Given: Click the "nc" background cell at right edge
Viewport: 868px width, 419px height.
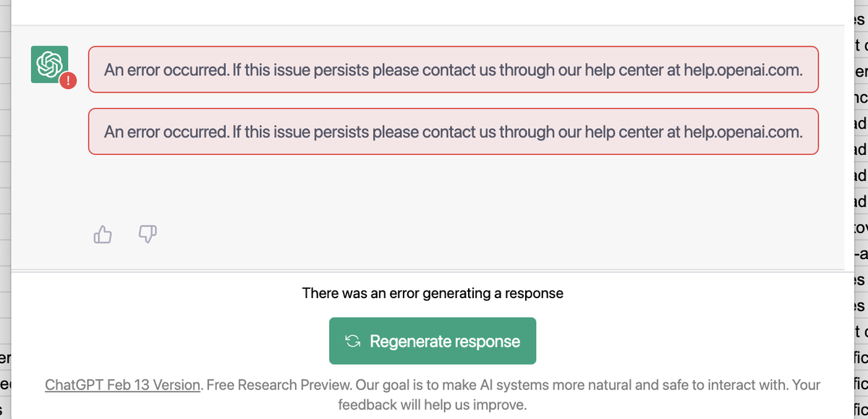Looking at the screenshot, I should click(x=860, y=97).
